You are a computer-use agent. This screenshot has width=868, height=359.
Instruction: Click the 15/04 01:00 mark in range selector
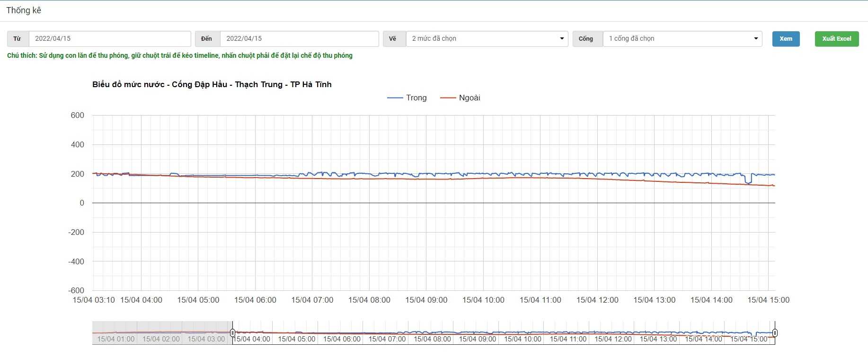pyautogui.click(x=116, y=339)
